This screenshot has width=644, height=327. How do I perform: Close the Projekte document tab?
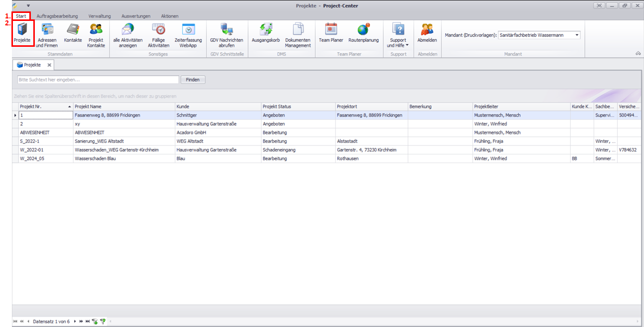49,65
